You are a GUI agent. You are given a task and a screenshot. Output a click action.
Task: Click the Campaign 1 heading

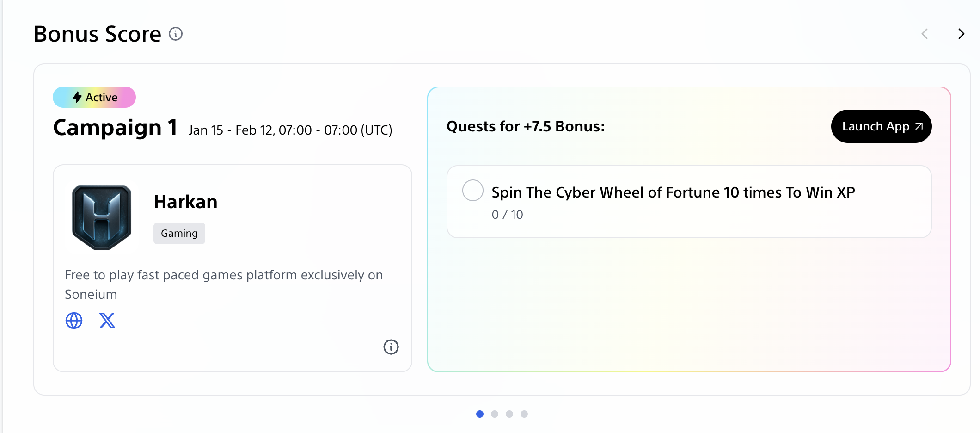pyautogui.click(x=116, y=128)
